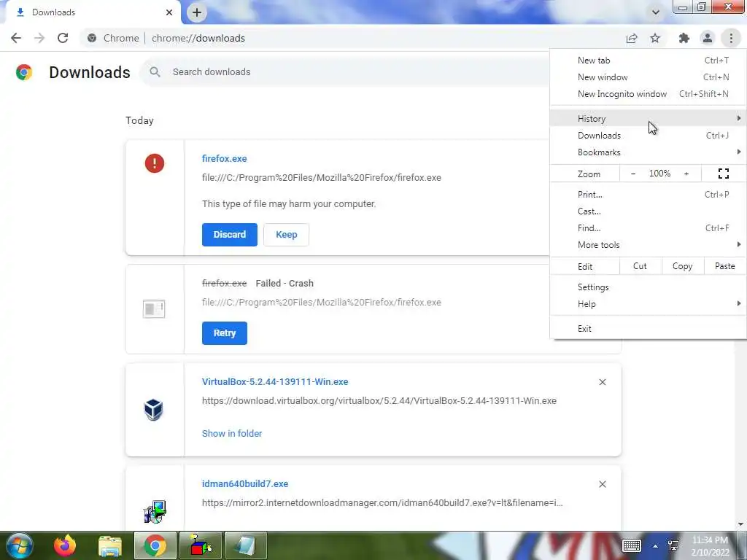
Task: Increase zoom with the plus button
Action: (x=686, y=174)
